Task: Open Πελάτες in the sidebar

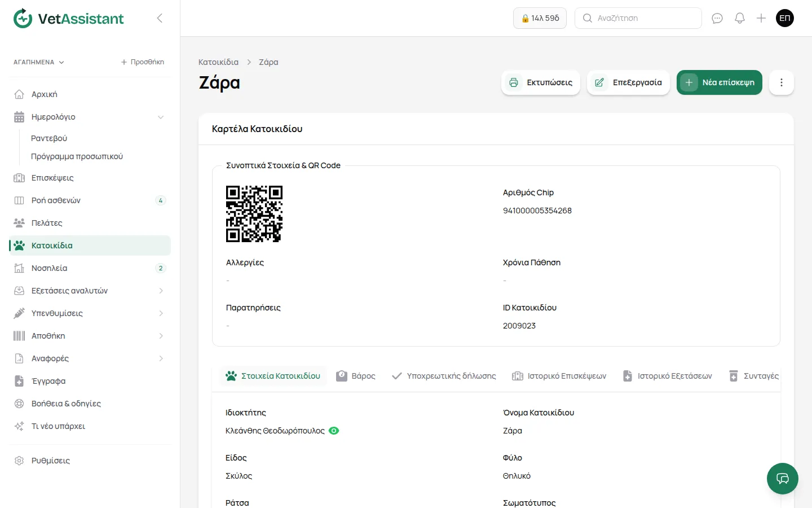Action: (x=90, y=223)
